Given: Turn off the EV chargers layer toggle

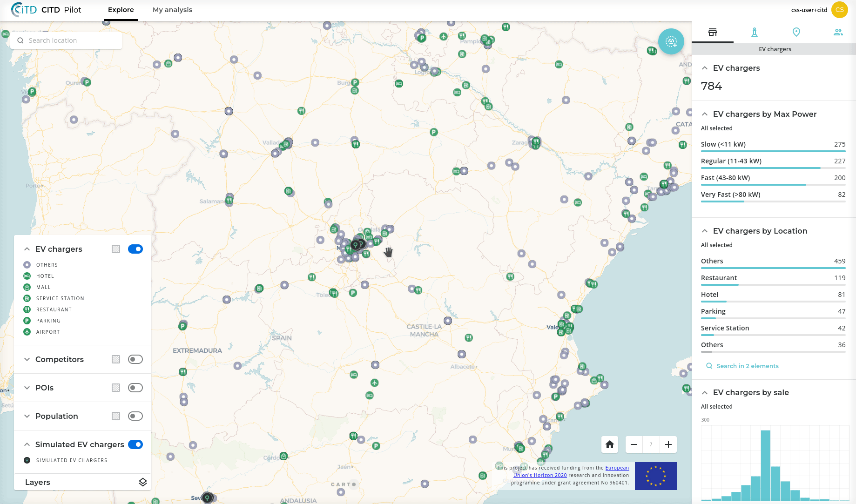Looking at the screenshot, I should (x=135, y=249).
